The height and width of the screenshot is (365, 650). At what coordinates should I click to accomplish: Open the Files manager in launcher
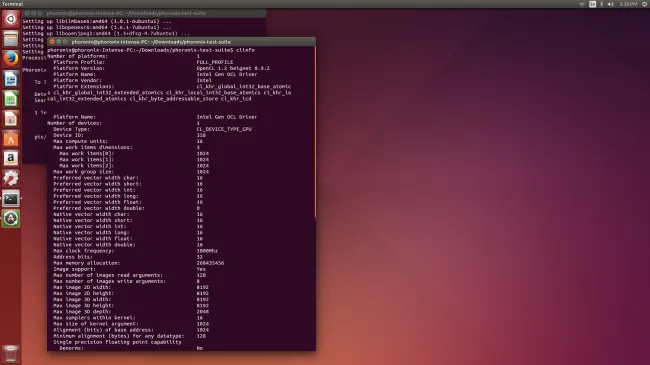point(11,39)
